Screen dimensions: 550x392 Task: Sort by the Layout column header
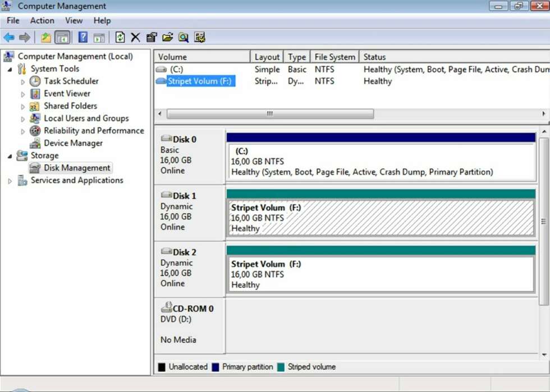click(267, 57)
